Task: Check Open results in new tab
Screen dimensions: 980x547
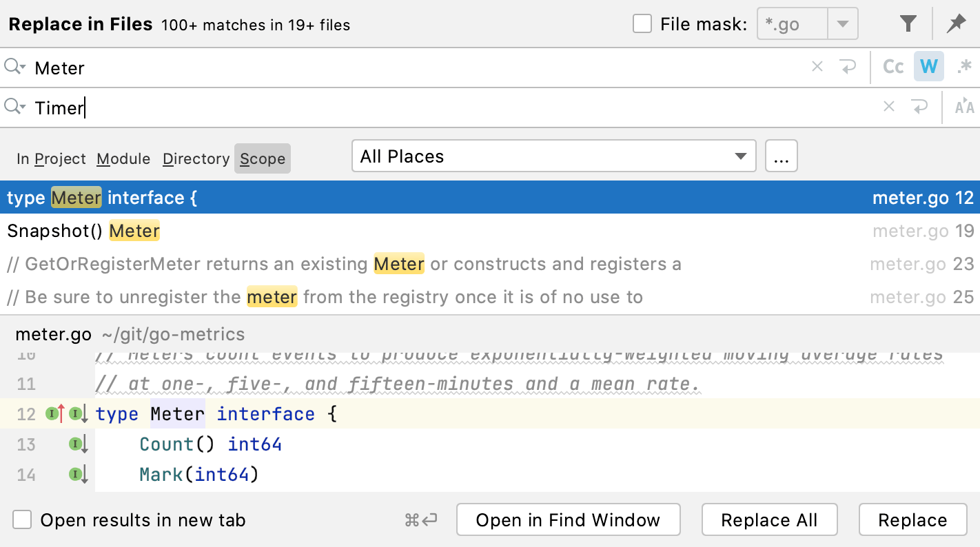Action: pos(22,520)
